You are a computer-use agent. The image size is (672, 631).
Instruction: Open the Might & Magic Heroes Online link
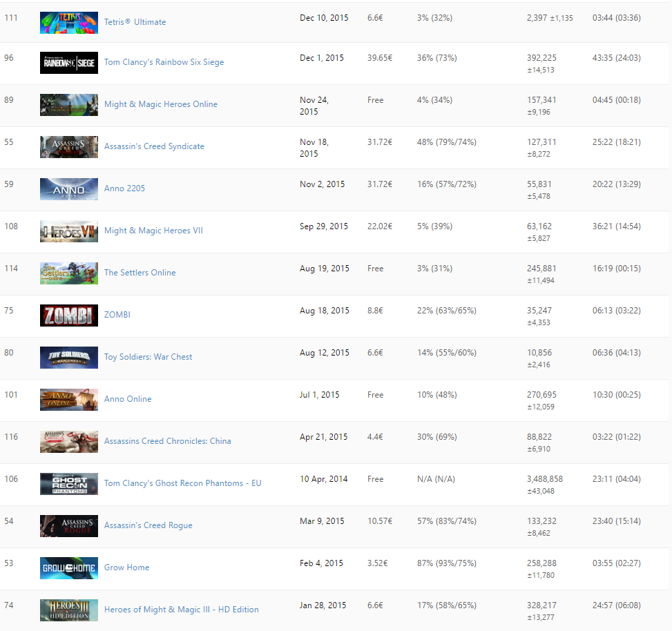[x=161, y=104]
